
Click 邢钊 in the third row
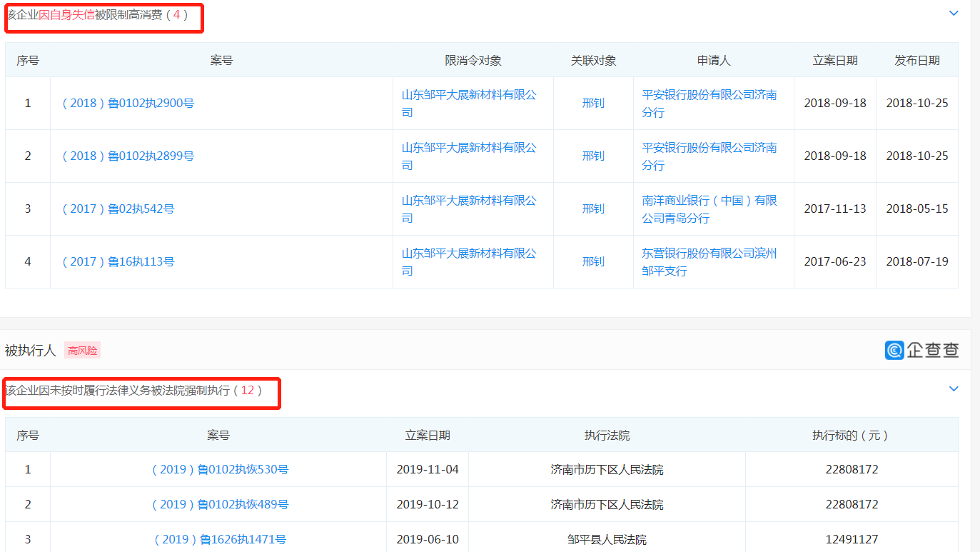[x=592, y=209]
